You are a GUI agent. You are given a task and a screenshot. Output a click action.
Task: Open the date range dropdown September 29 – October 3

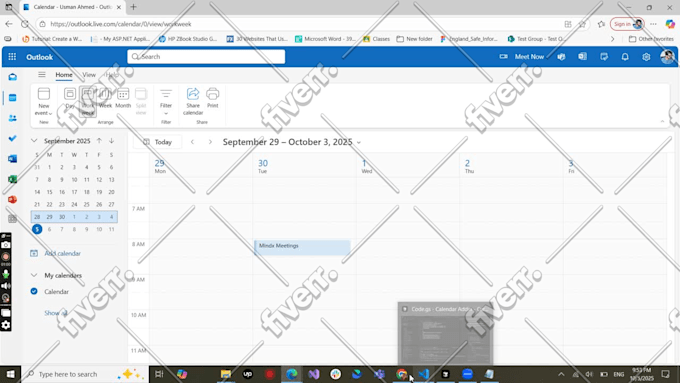pos(292,142)
